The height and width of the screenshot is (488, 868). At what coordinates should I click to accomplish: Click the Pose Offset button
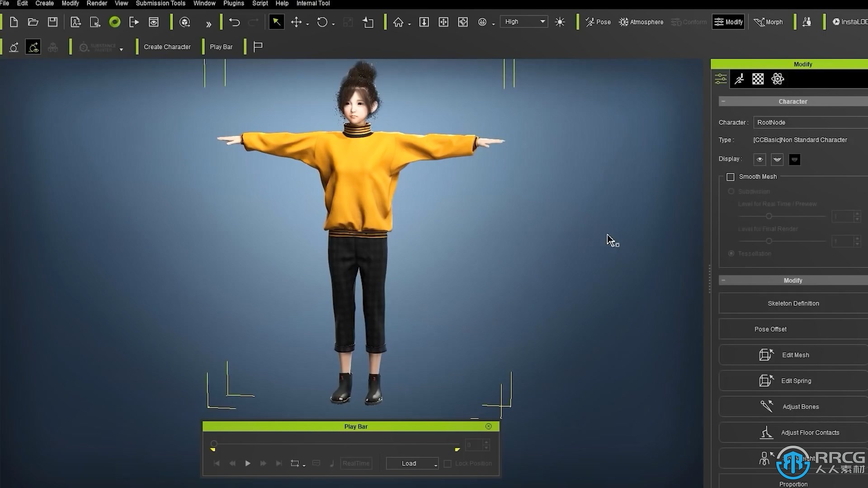[793, 329]
